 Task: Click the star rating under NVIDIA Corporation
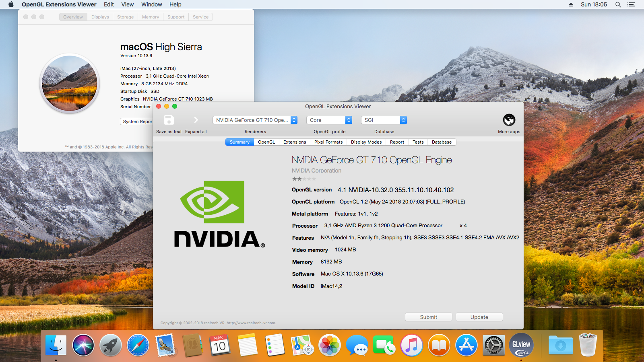click(304, 179)
